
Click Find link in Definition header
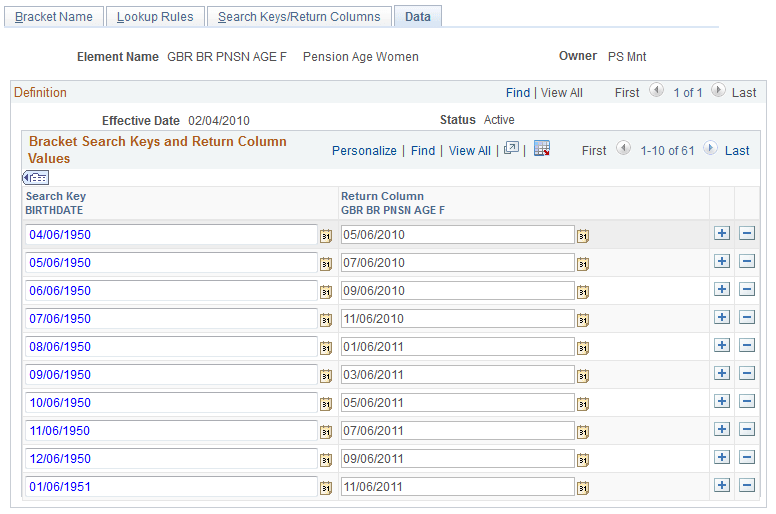pos(518,93)
